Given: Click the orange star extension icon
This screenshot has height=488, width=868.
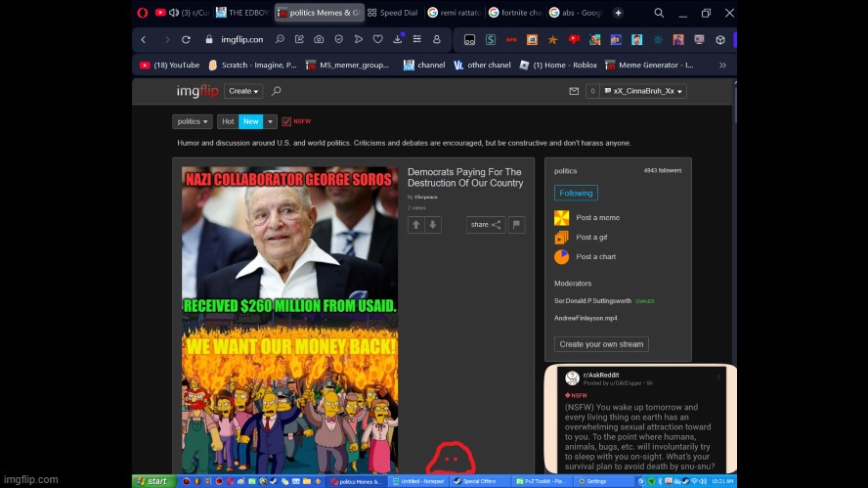Looking at the screenshot, I should (552, 40).
